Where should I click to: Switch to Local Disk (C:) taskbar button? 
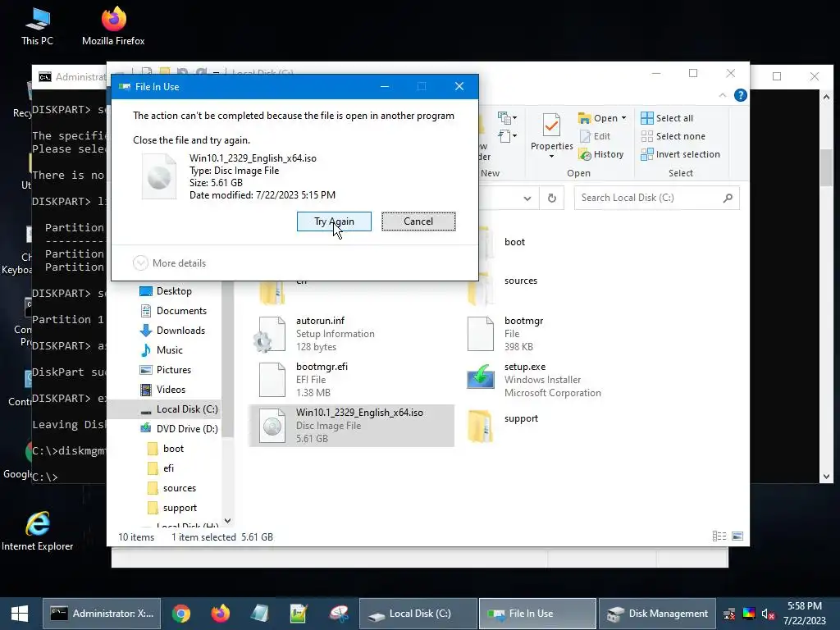[x=418, y=614]
